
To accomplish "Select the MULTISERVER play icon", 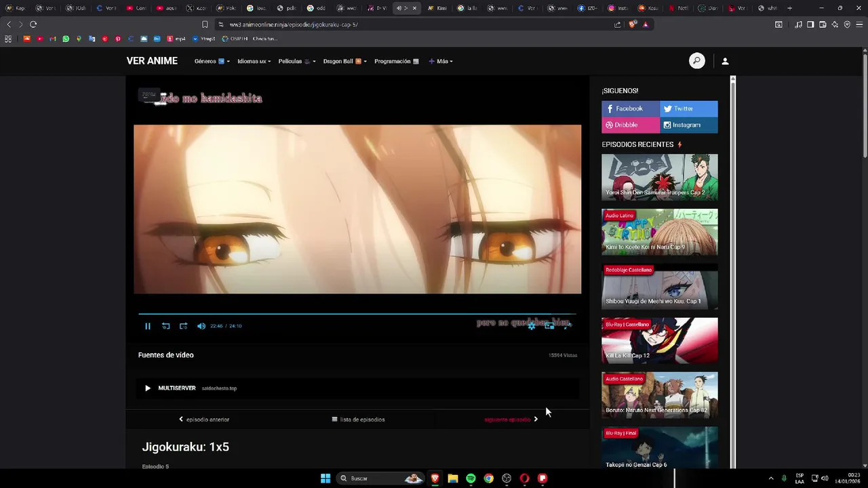I will point(147,388).
